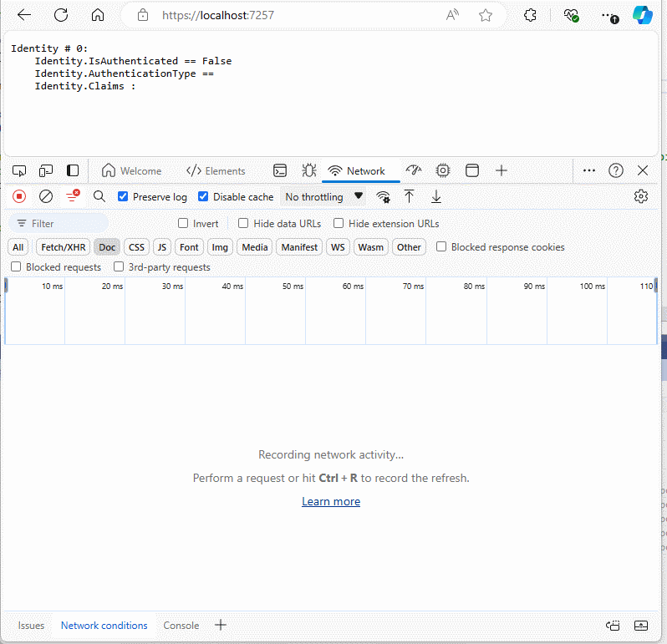Filter requests by Font

tap(189, 247)
